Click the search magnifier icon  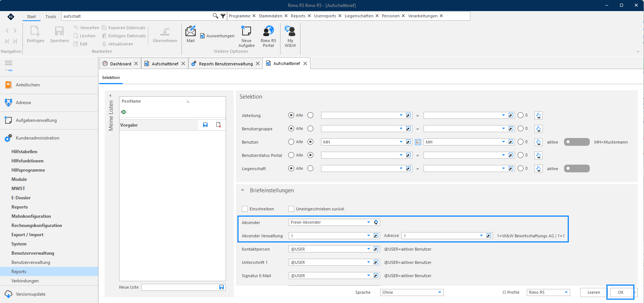click(215, 16)
